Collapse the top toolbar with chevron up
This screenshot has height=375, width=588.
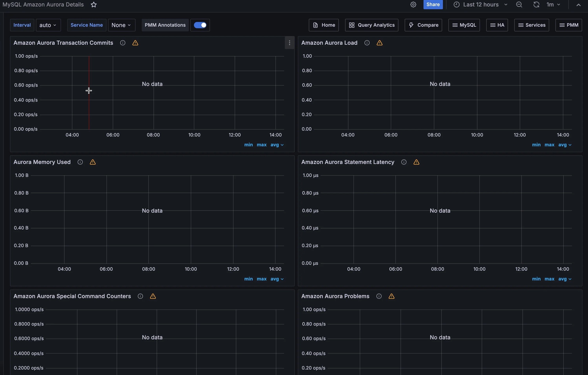578,5
